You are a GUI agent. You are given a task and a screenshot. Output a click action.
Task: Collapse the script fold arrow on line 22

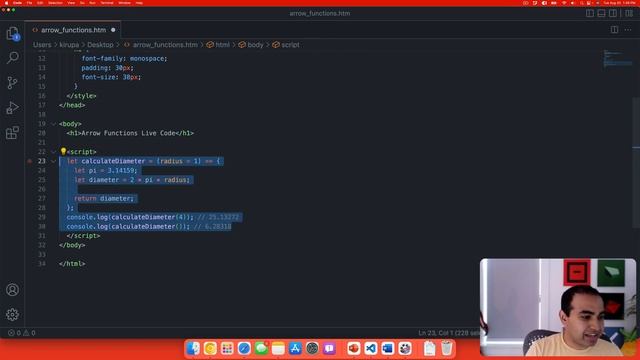[53, 152]
